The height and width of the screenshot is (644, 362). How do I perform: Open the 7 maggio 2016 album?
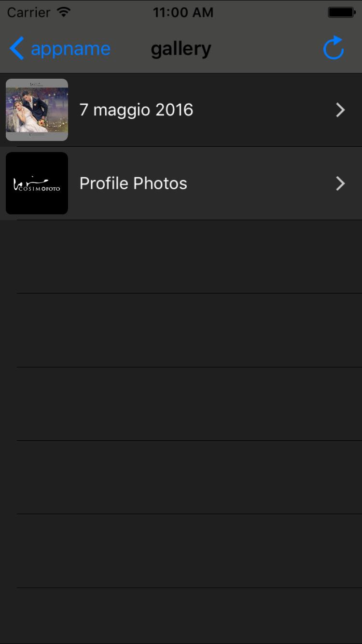point(181,110)
